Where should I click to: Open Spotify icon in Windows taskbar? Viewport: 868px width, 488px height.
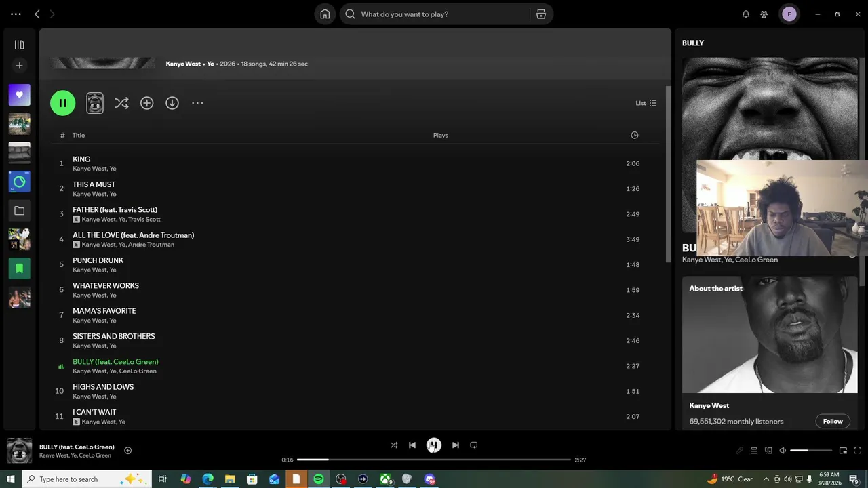tap(319, 479)
